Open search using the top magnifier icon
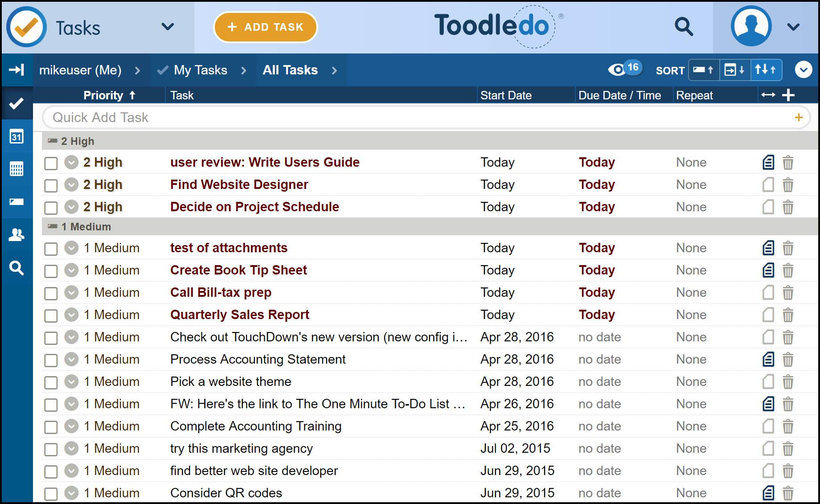 pos(684,27)
